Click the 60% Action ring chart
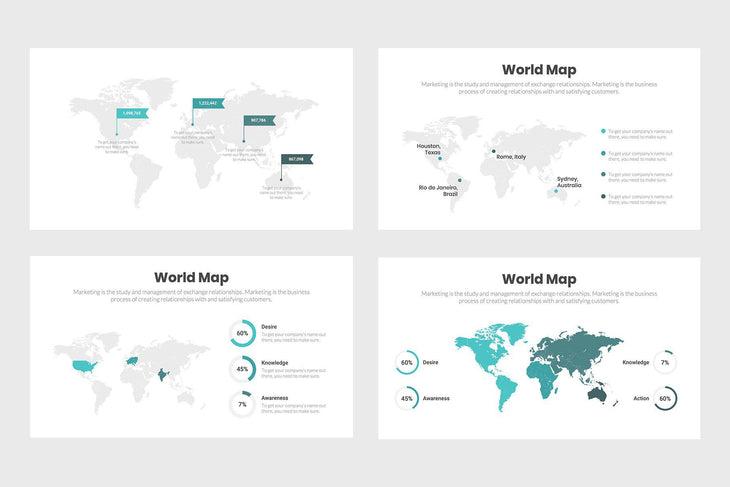The height and width of the screenshot is (487, 730). (x=665, y=398)
